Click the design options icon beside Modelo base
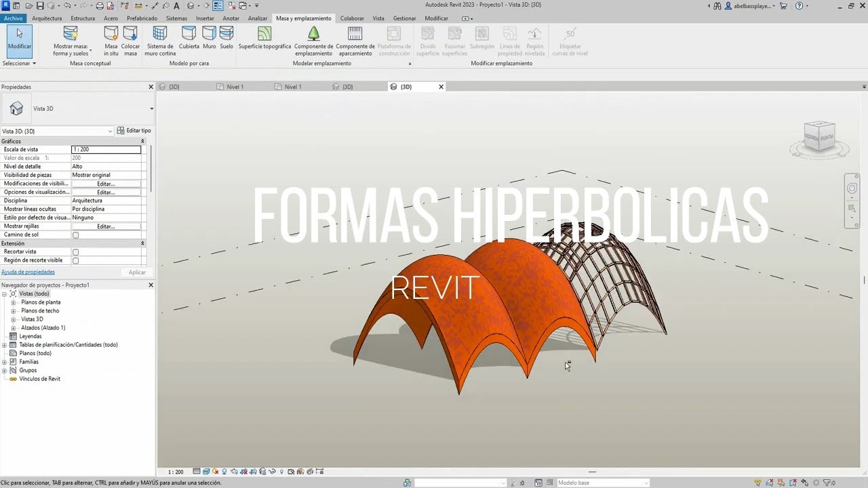 (x=538, y=483)
